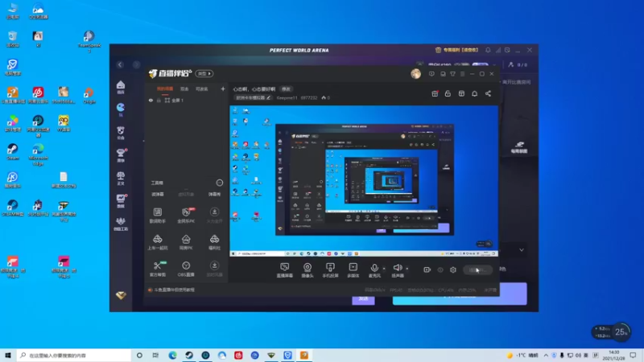
Task: Expand the chevron on Arena's right side
Action: 522,250
